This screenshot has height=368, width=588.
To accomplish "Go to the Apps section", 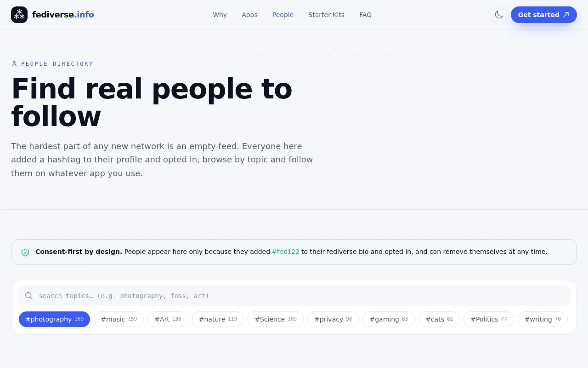I will [249, 15].
